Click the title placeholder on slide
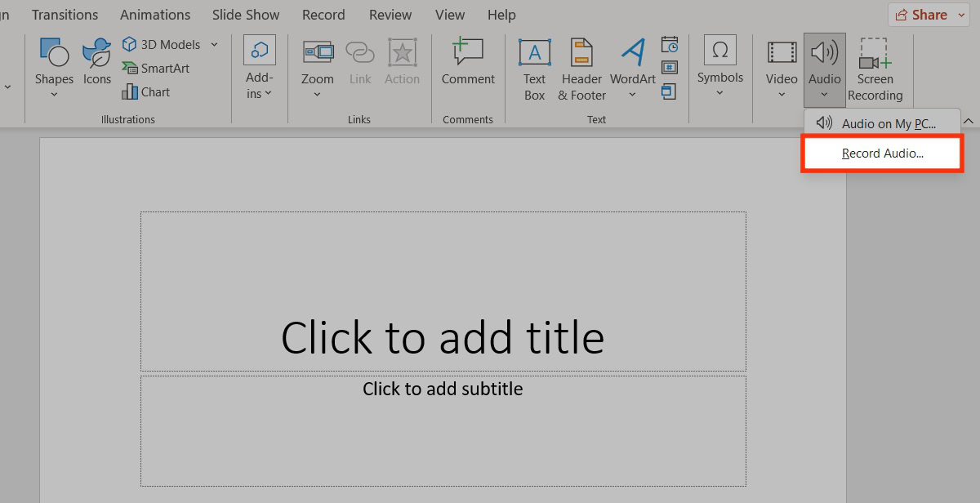Viewport: 980px width, 503px height. click(x=443, y=336)
